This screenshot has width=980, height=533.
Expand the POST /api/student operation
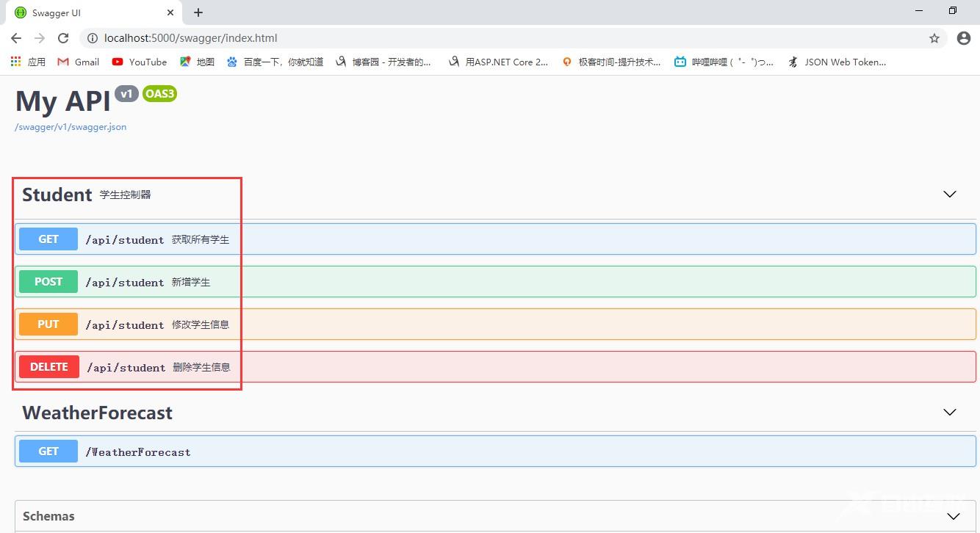coord(495,282)
